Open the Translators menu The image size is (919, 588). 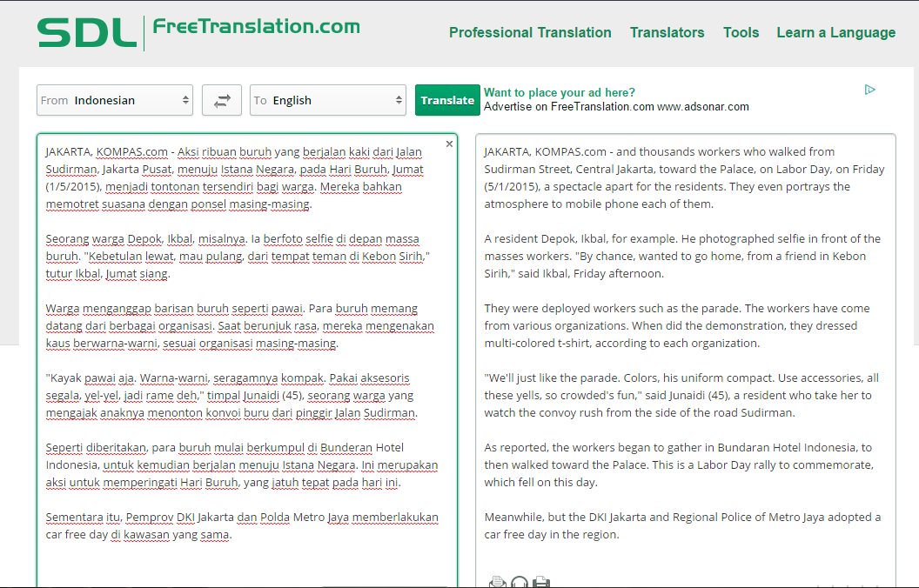coord(667,33)
